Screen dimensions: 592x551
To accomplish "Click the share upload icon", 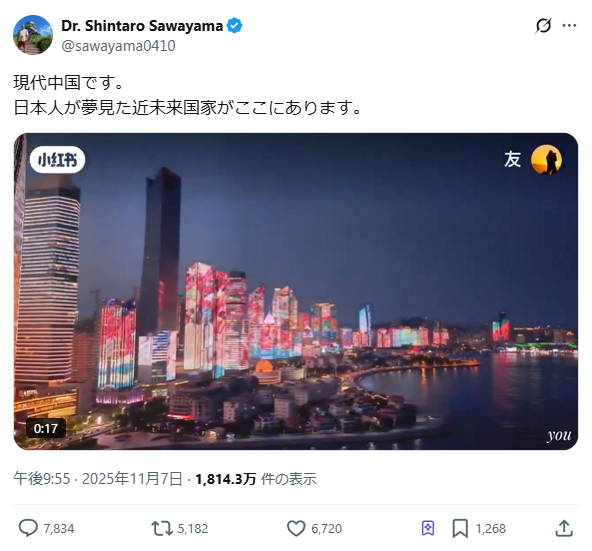I will point(564,528).
